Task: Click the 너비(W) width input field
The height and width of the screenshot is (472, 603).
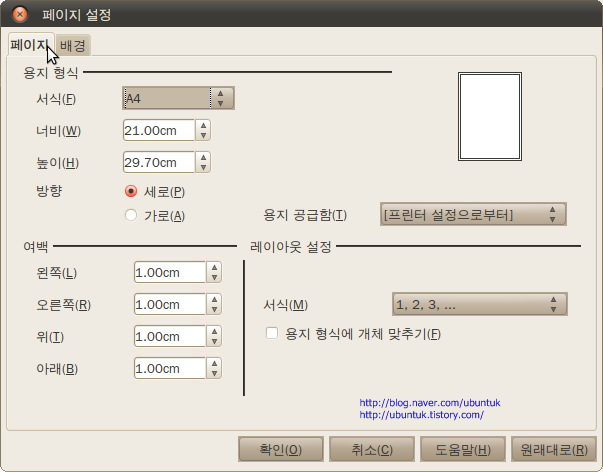Action: pyautogui.click(x=158, y=130)
